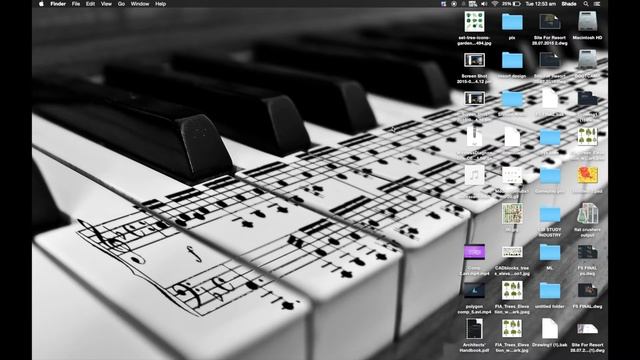Open the File menu
This screenshot has height=360, width=640.
tap(76, 4)
